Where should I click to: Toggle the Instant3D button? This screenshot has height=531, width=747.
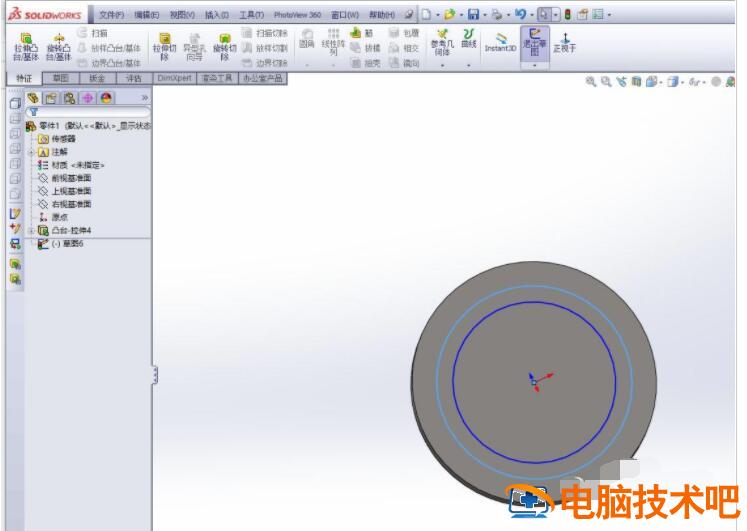coord(500,42)
